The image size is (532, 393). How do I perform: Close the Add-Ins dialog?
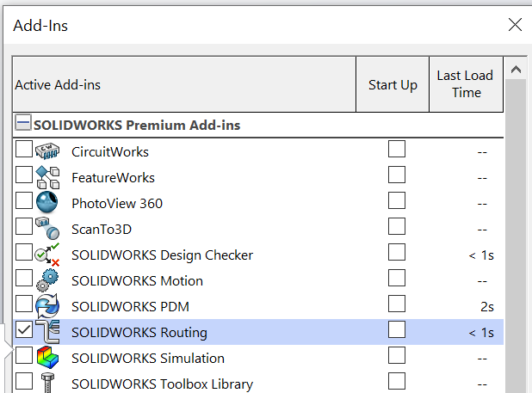[515, 25]
